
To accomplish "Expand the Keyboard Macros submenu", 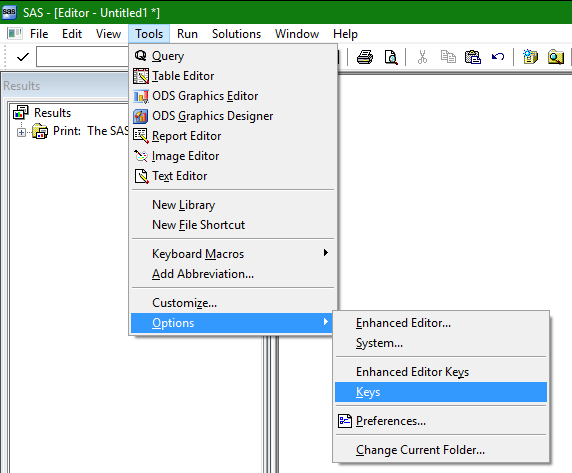I will [233, 254].
